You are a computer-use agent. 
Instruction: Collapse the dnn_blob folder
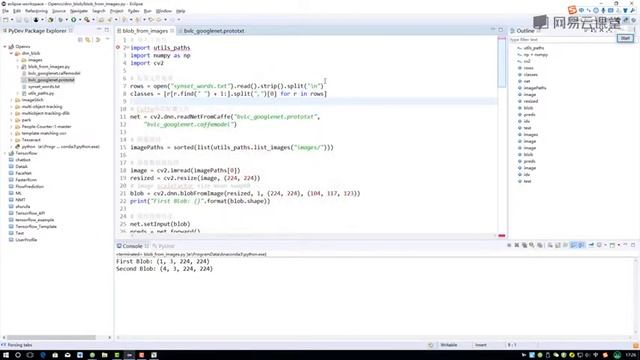[11, 53]
